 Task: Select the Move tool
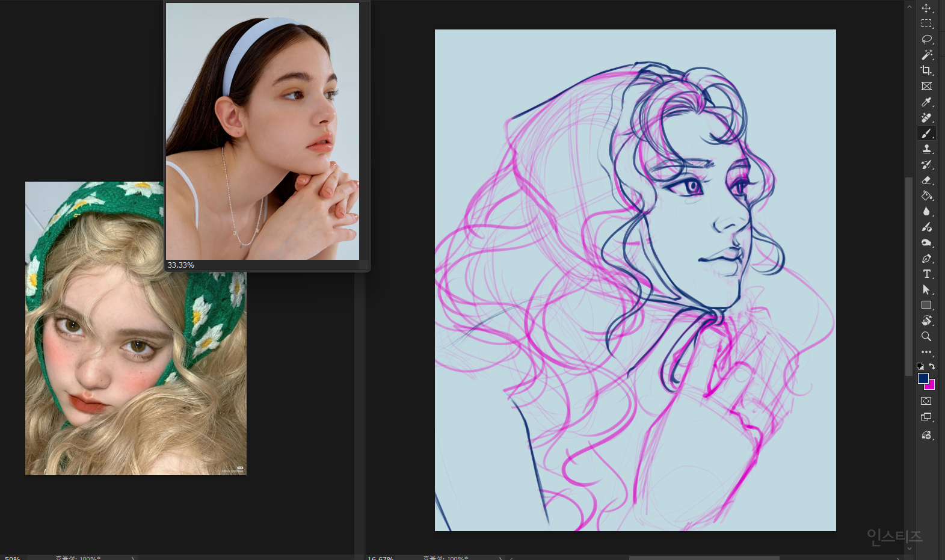(926, 8)
